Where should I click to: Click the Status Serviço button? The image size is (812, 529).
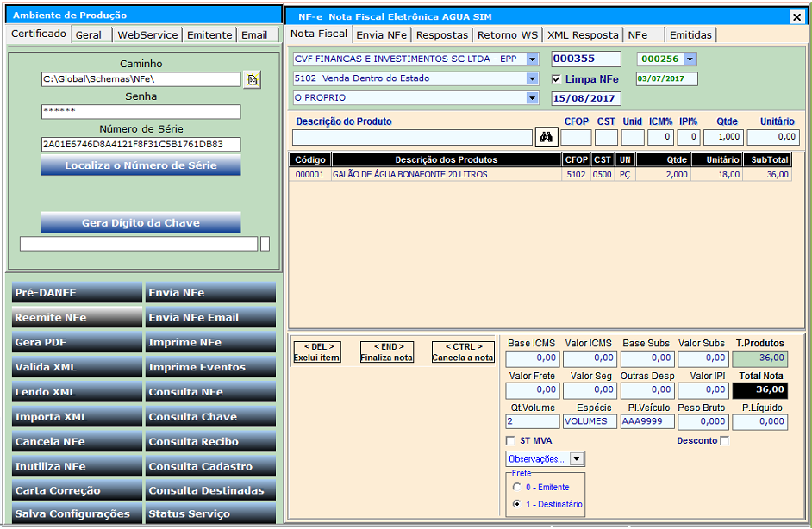[x=211, y=513]
